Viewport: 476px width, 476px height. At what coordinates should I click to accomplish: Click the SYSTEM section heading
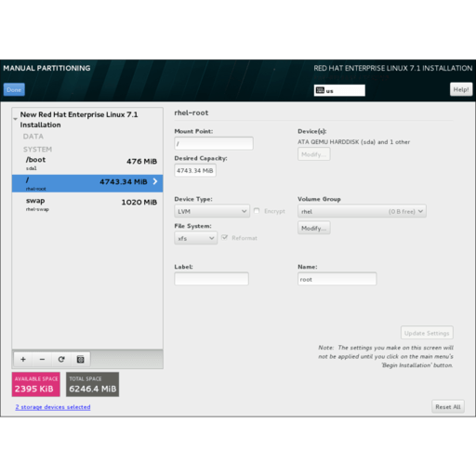37,150
